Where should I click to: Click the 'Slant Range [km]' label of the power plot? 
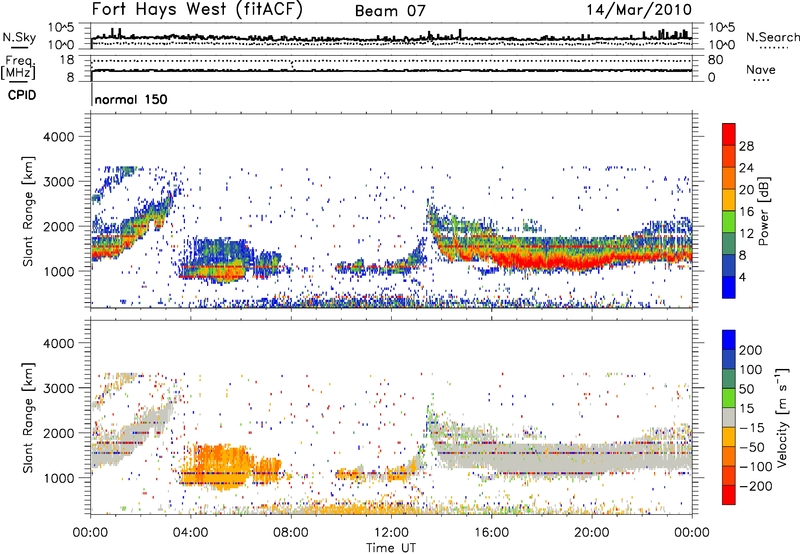tap(28, 211)
